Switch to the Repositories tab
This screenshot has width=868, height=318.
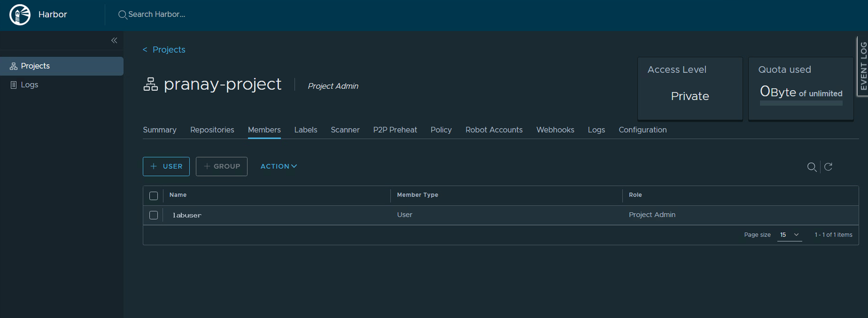coord(212,130)
